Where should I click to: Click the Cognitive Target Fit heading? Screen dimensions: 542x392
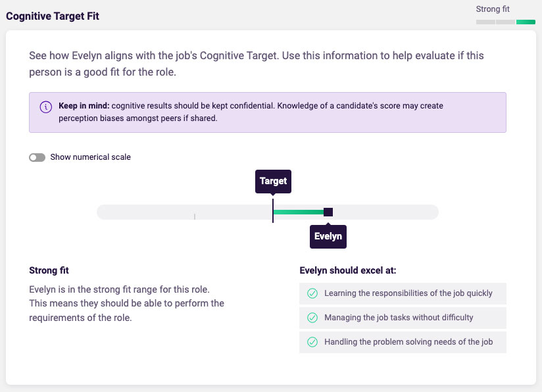pyautogui.click(x=53, y=16)
